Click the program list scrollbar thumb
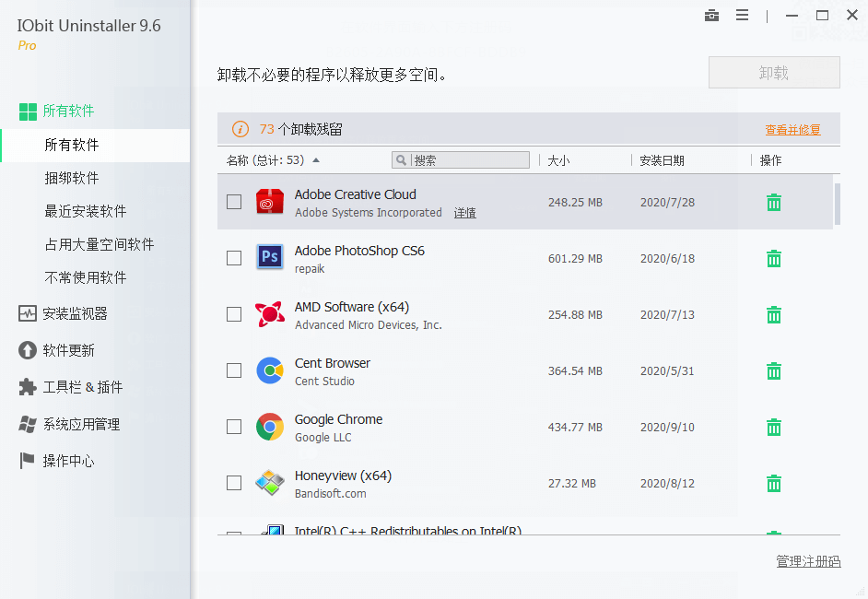This screenshot has width=868, height=599. tap(838, 205)
